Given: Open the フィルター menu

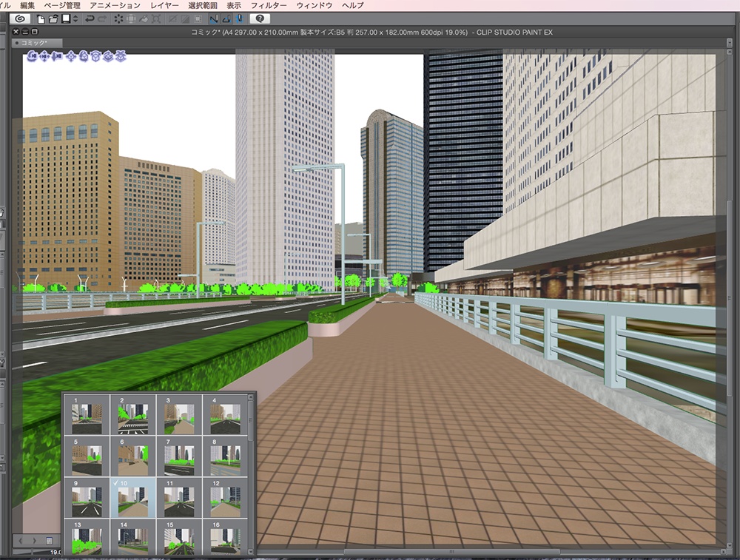Looking at the screenshot, I should [271, 4].
